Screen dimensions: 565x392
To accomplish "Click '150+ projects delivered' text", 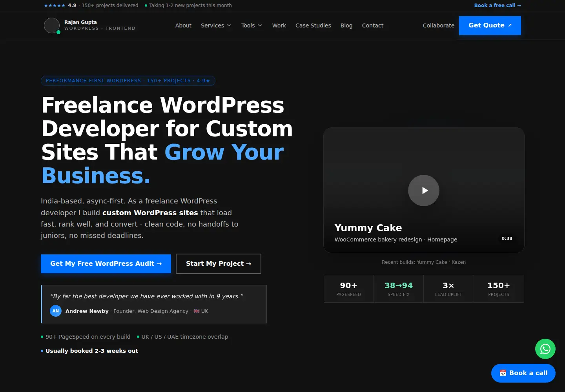I will (110, 5).
